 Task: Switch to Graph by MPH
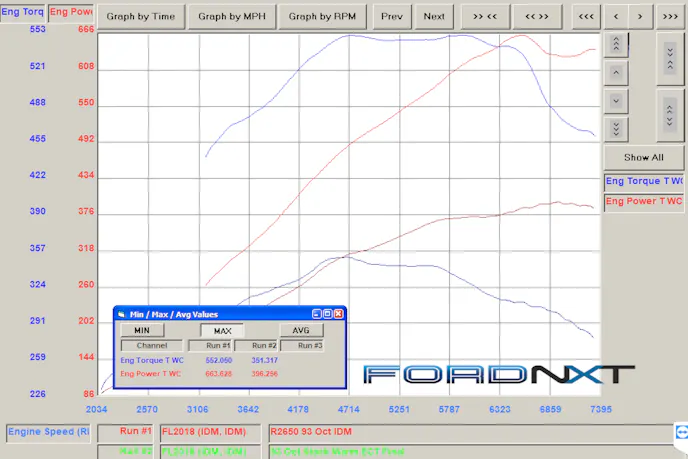click(x=232, y=16)
